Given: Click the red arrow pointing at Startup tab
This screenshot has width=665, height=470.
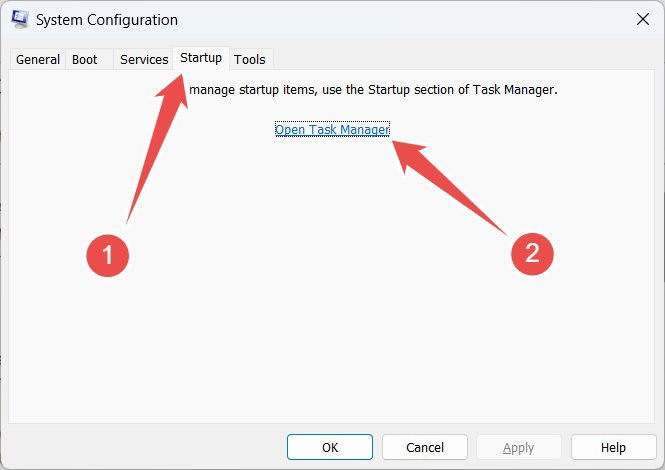Looking at the screenshot, I should point(156,148).
